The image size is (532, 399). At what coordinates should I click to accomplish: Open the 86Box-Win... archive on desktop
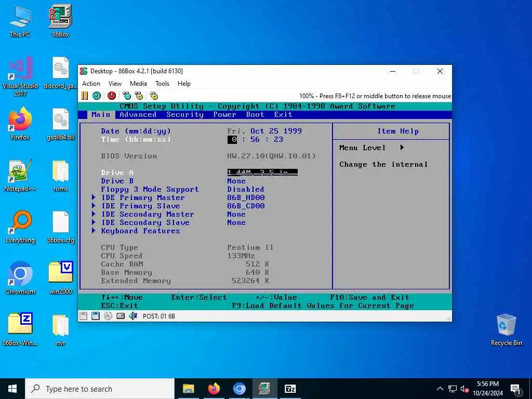click(x=20, y=329)
